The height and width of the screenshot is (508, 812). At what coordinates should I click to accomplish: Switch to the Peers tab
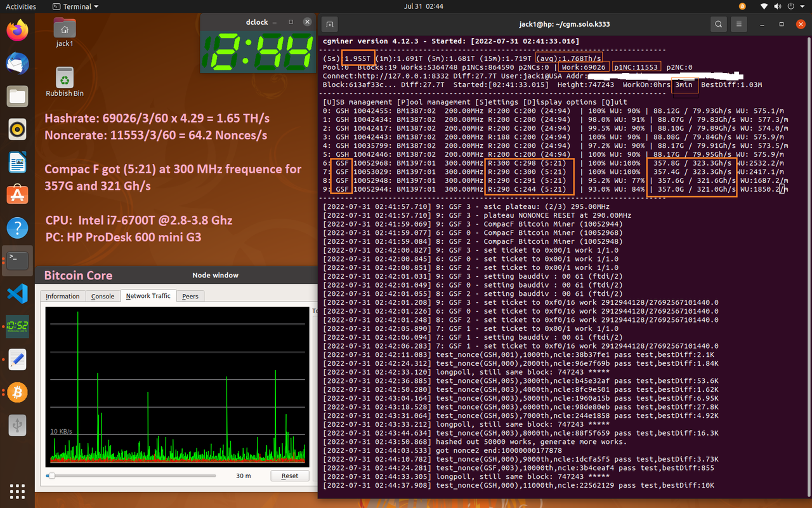point(190,297)
